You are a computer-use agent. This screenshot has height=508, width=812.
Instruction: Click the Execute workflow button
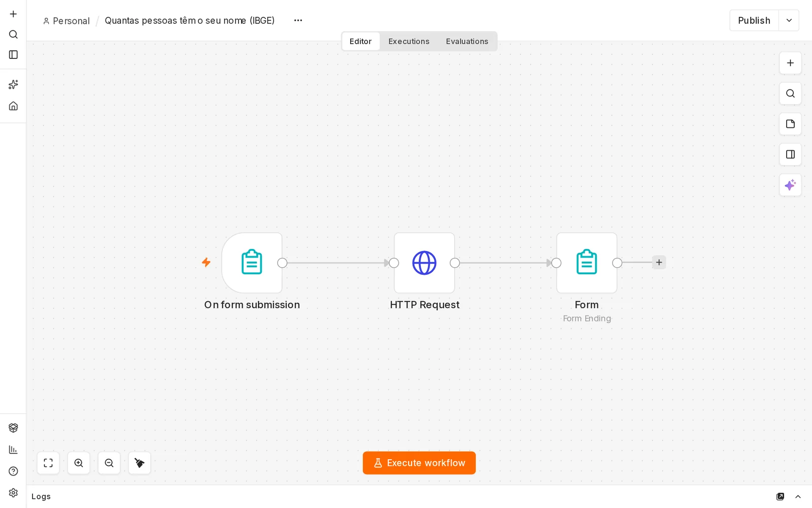click(x=419, y=463)
